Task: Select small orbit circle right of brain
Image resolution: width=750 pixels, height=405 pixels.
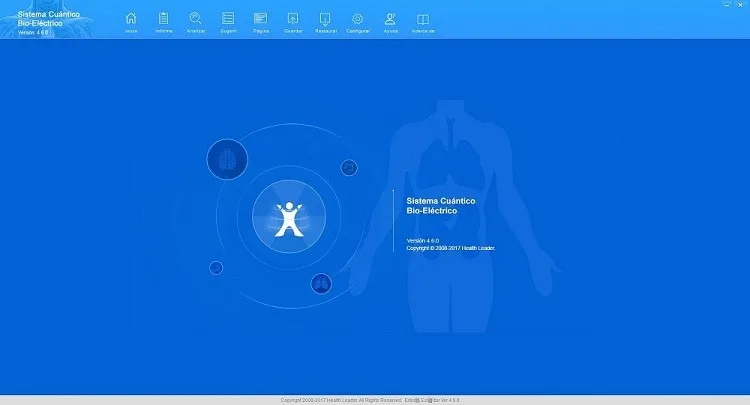Action: click(349, 168)
